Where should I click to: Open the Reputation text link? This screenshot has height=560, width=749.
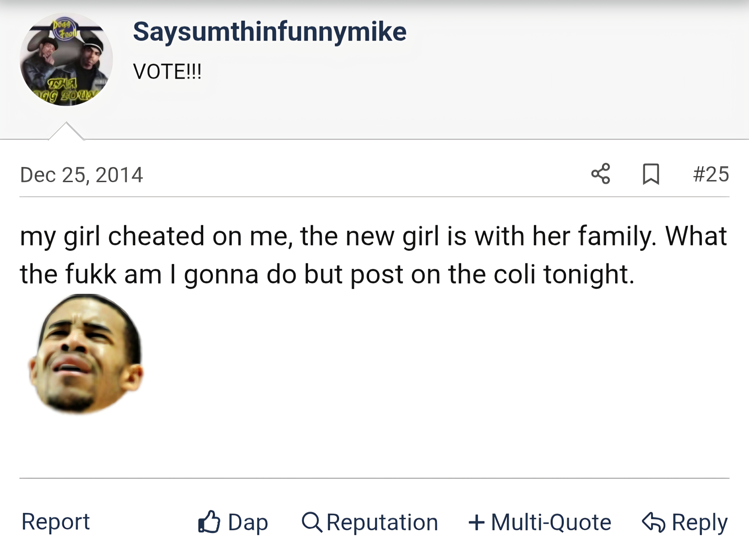click(382, 522)
